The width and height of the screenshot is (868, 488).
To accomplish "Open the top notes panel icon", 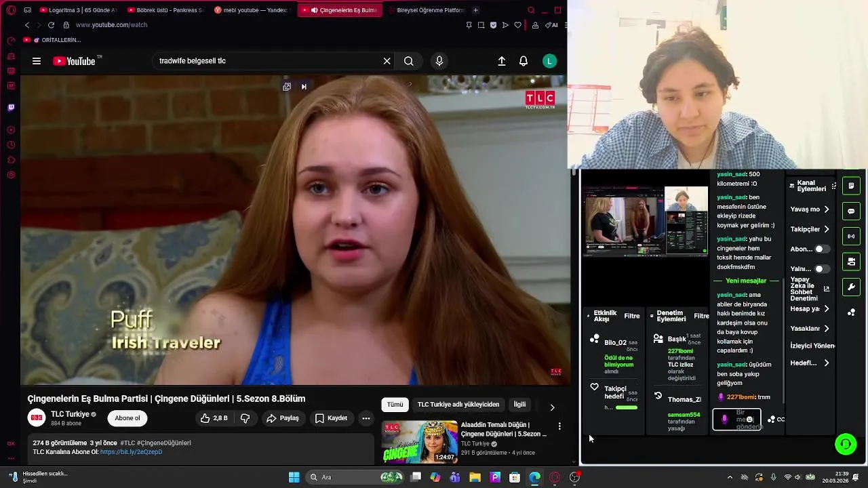I will (x=851, y=186).
